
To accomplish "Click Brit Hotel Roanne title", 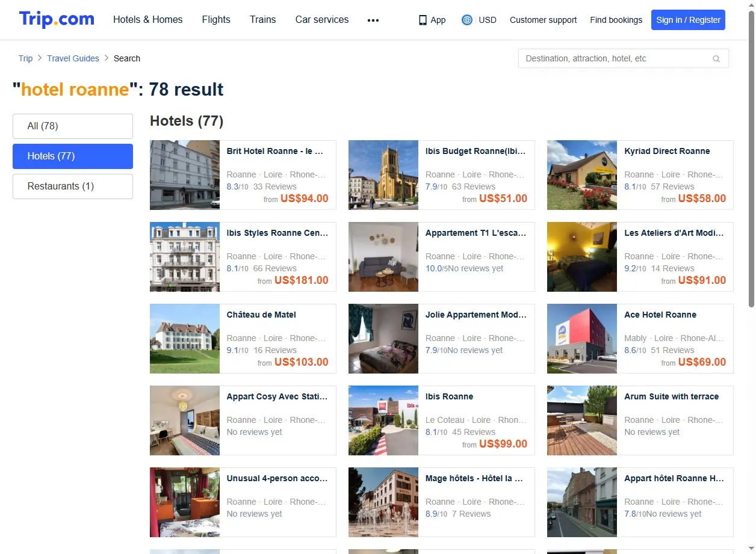I will coord(275,152).
